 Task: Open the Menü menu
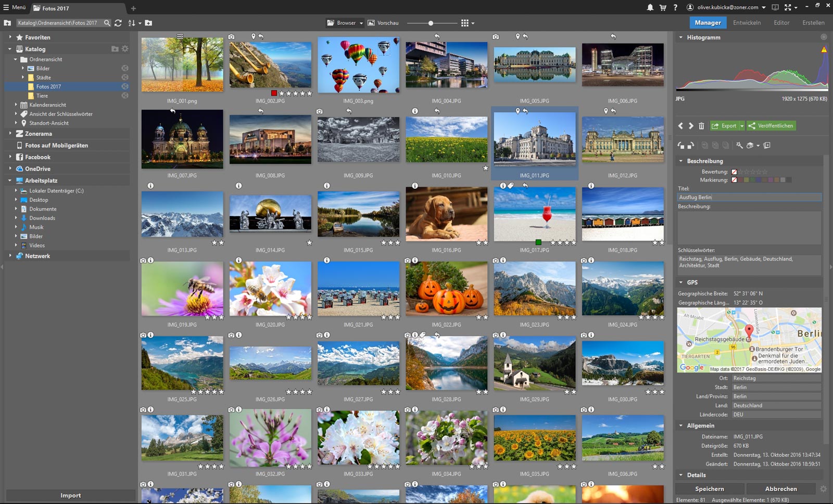pyautogui.click(x=15, y=7)
